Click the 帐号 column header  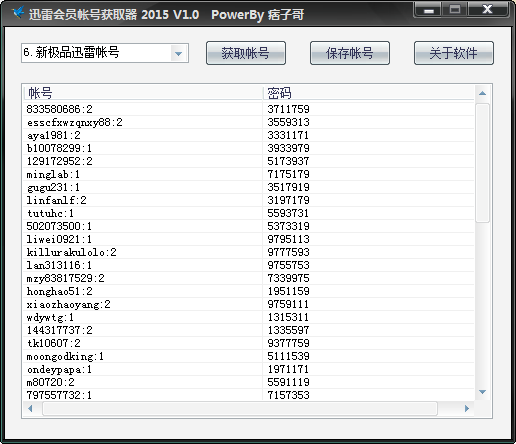tap(143, 93)
